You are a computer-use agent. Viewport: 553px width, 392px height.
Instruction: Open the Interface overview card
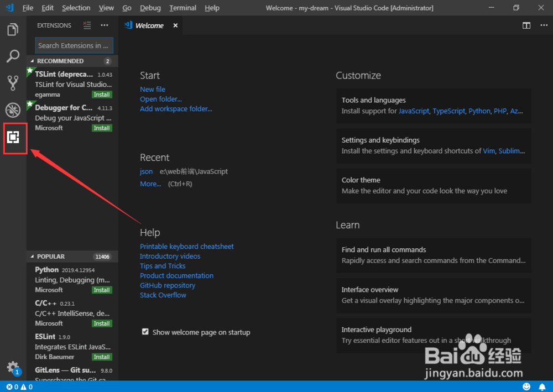tap(434, 295)
